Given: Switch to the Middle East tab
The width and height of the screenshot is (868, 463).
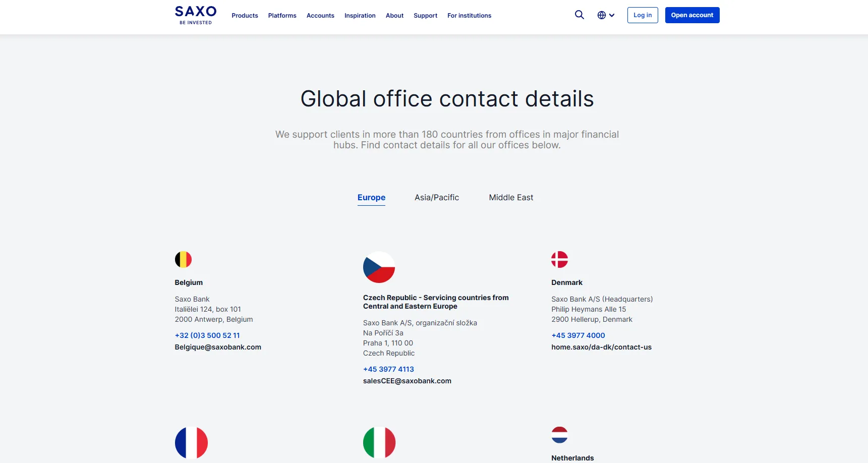Looking at the screenshot, I should coord(511,198).
